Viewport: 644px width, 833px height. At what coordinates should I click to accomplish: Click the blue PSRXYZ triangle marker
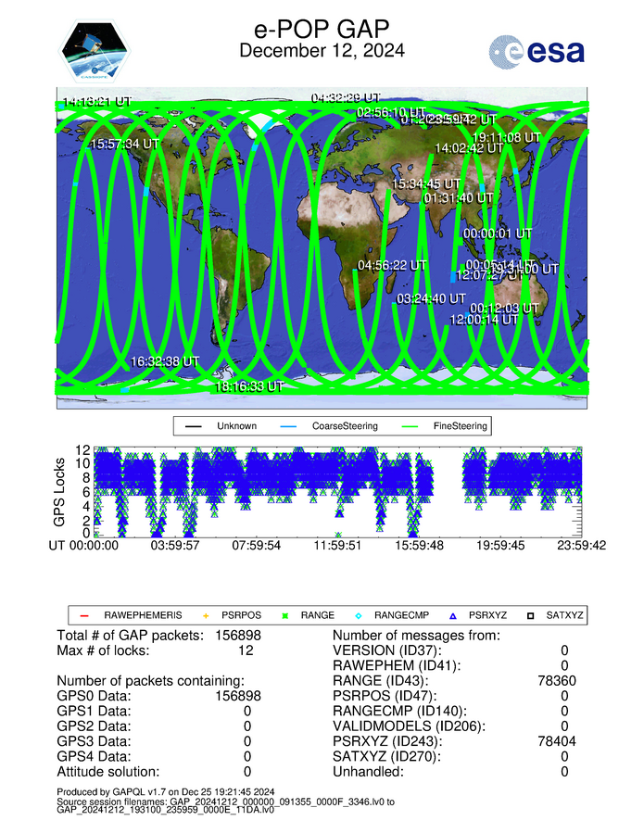[454, 615]
